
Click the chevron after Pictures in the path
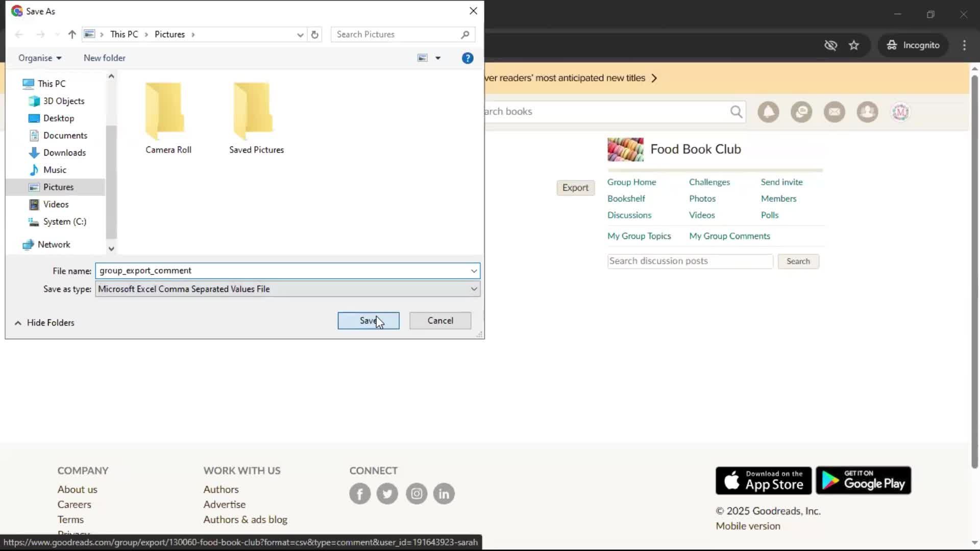click(193, 34)
